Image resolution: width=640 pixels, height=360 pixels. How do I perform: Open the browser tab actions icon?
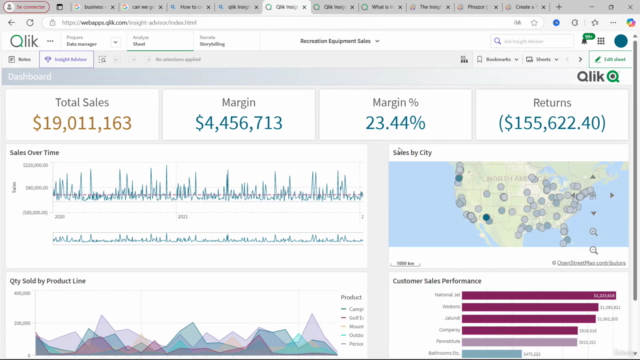click(60, 7)
